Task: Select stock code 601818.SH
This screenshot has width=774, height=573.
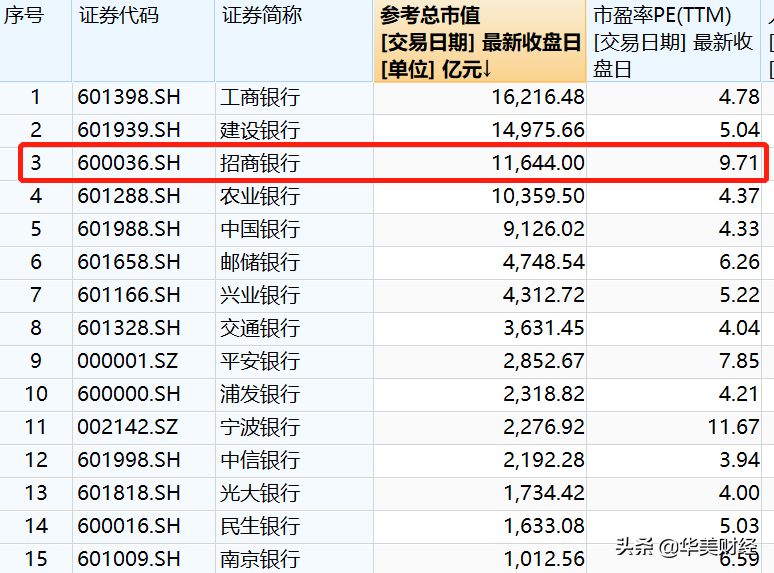Action: [x=129, y=493]
